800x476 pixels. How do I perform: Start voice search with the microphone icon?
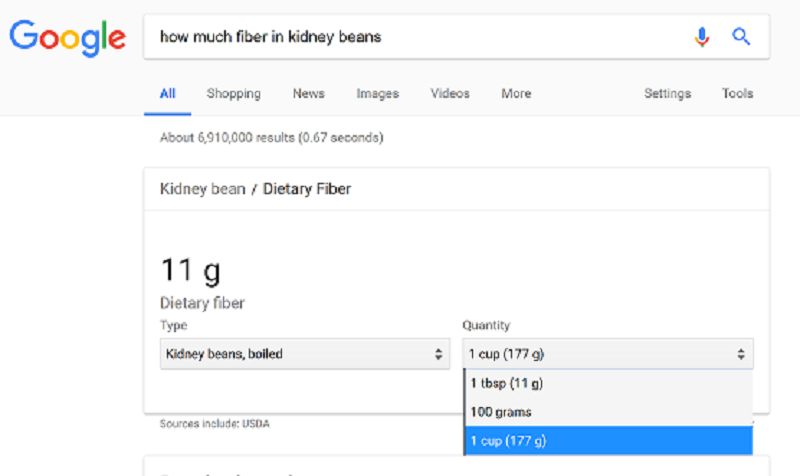point(702,37)
